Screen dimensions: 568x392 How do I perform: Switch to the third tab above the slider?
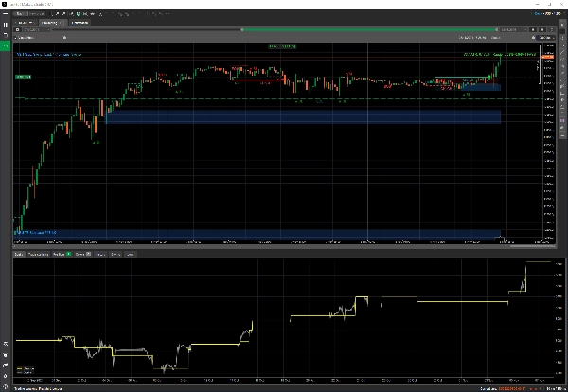80,23
